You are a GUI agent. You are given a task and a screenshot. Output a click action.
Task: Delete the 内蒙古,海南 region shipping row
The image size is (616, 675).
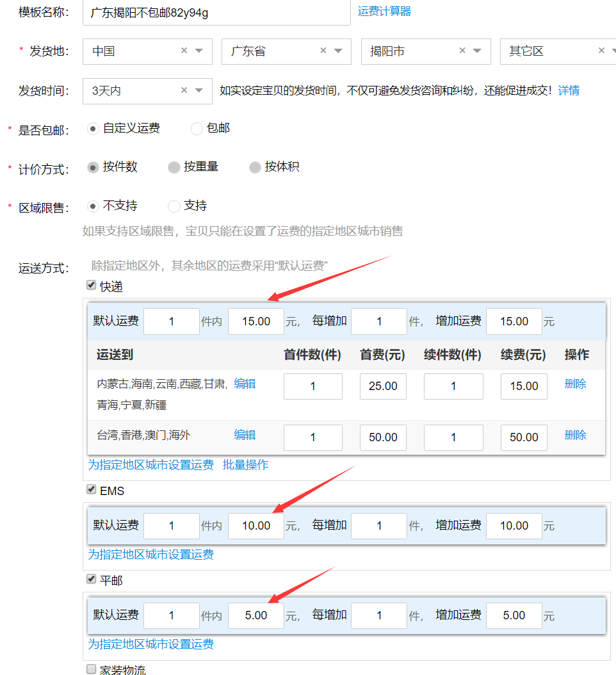(x=575, y=384)
